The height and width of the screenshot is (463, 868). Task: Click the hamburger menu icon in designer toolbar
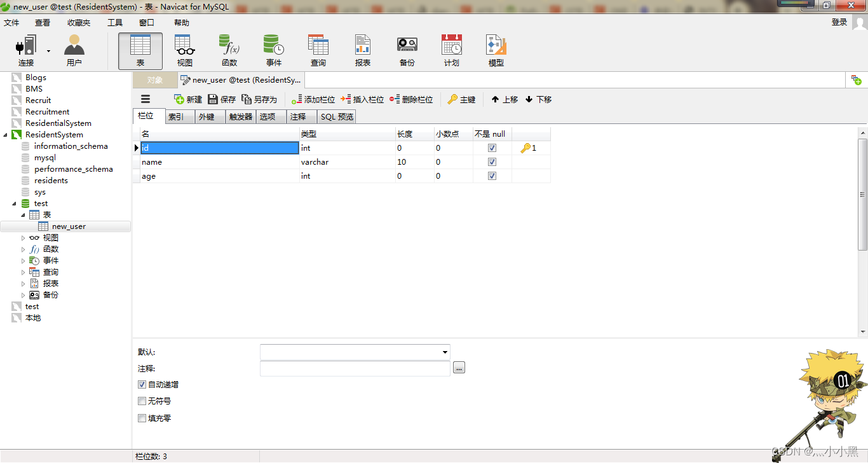pos(146,99)
